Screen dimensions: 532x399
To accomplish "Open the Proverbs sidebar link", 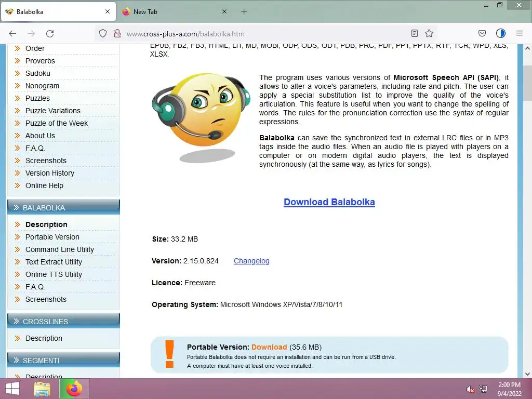I will pyautogui.click(x=40, y=61).
